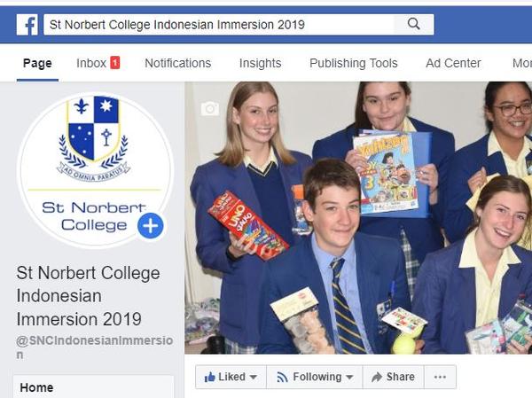Click the blue plus icon on profile picture
532x398 pixels.
click(151, 226)
